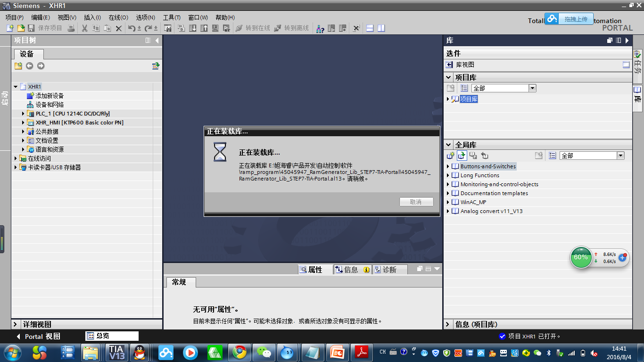Click the redo arrow icon
Screen dimensions: 644x362
coord(149,28)
